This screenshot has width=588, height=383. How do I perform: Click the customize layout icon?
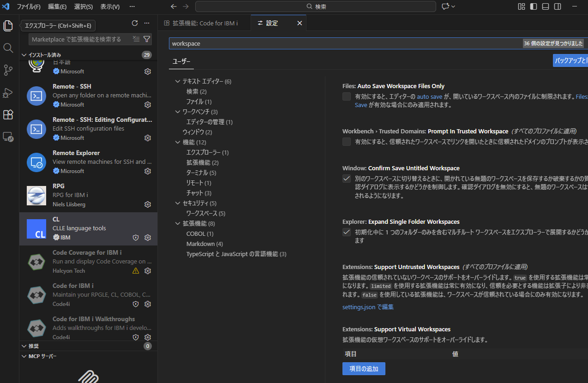tap(522, 6)
